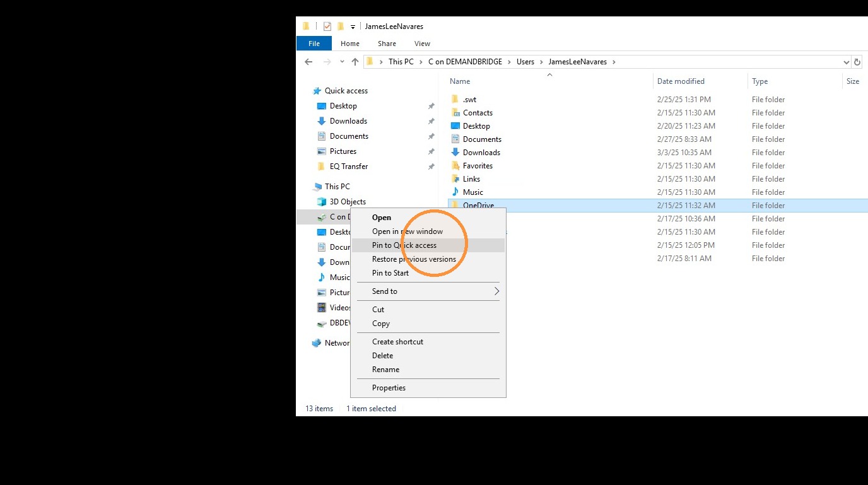The width and height of the screenshot is (868, 485).
Task: Click the OneDrive row date 2/15/25 11:32 AM
Action: pos(686,206)
